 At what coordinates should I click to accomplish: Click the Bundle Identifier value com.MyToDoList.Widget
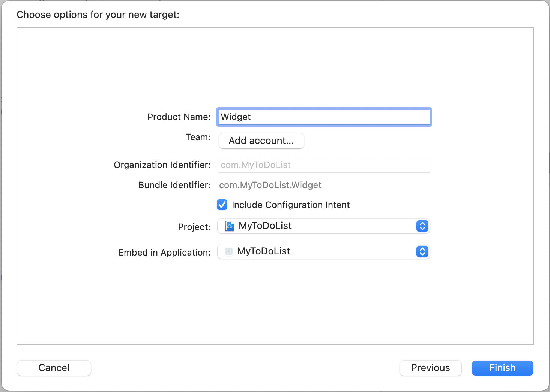point(270,185)
